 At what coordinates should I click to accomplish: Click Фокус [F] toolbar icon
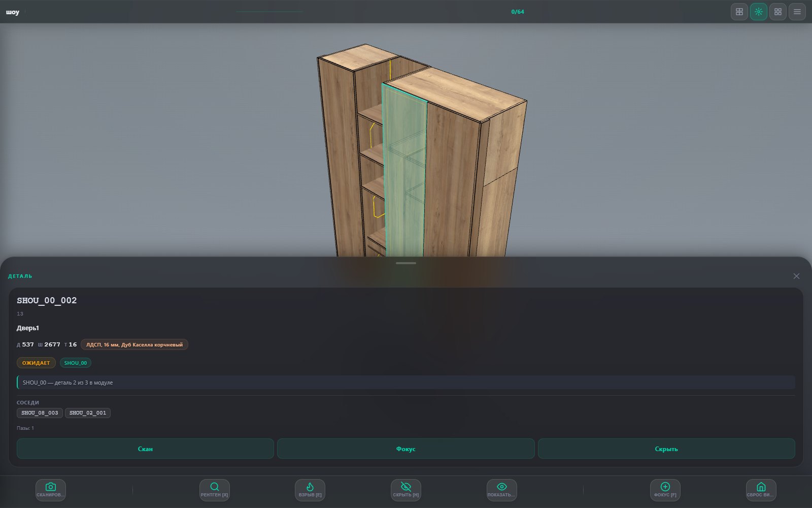(665, 490)
